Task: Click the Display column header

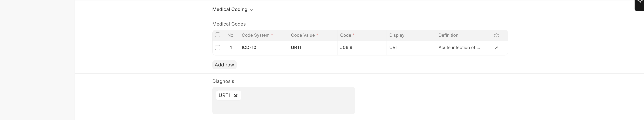Action: pos(397,35)
